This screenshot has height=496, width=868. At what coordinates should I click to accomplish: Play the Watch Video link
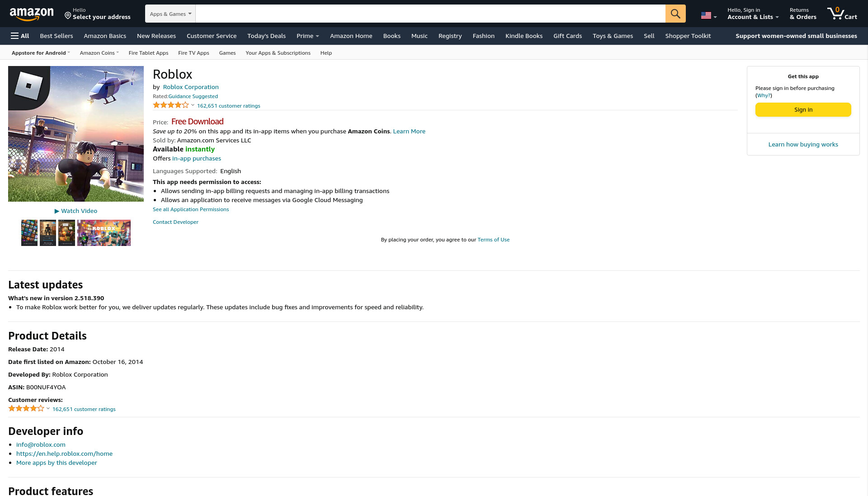[x=76, y=211]
